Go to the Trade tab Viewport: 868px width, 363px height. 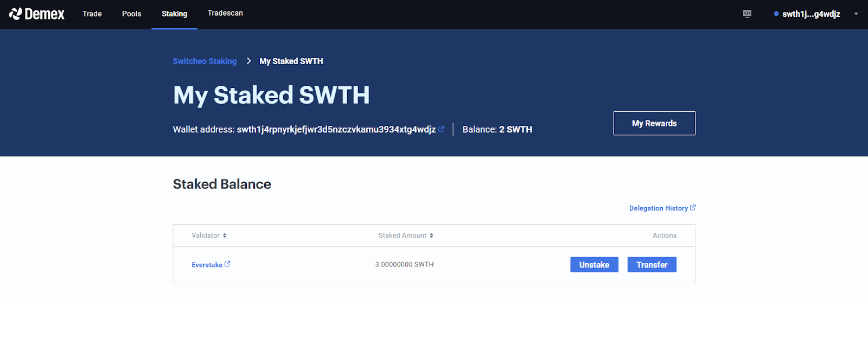[x=92, y=14]
